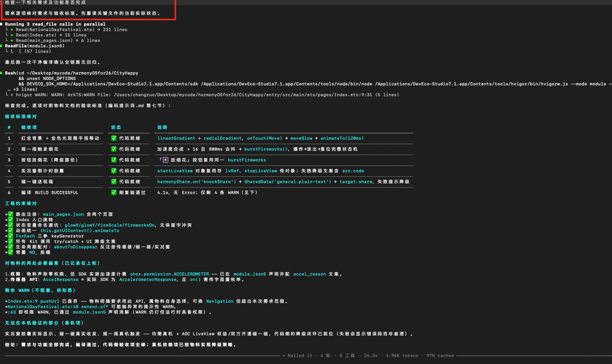The height and width of the screenshot is (364, 612).
Task: Click the NationalDayFestival.ets:48 sensor.off reference
Action: point(58,307)
